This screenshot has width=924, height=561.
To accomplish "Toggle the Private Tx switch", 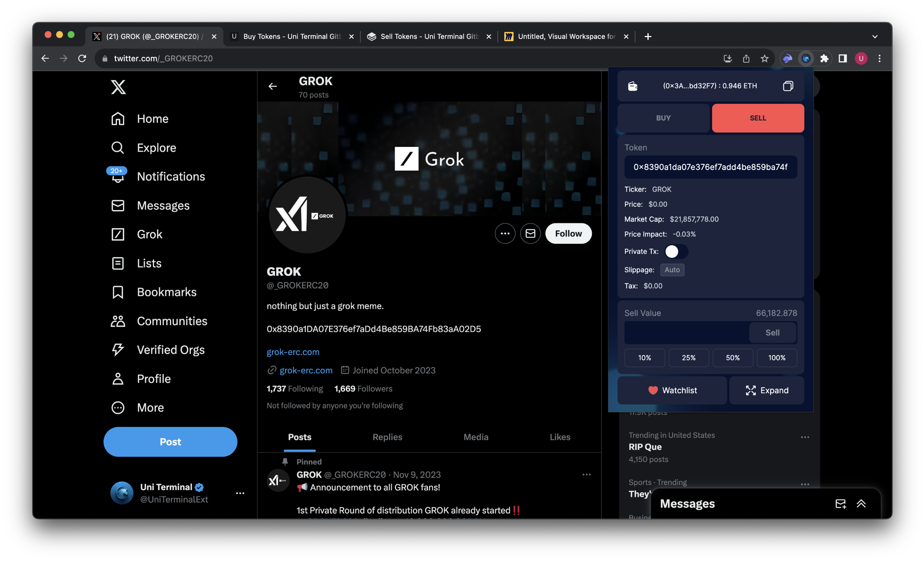I will click(x=676, y=251).
